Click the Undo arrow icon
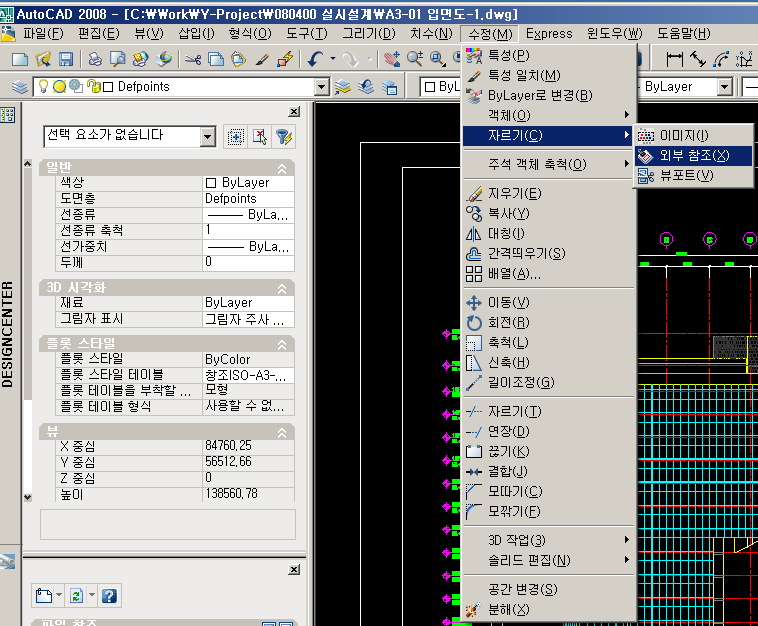Screen dimensions: 758x626 click(x=315, y=59)
